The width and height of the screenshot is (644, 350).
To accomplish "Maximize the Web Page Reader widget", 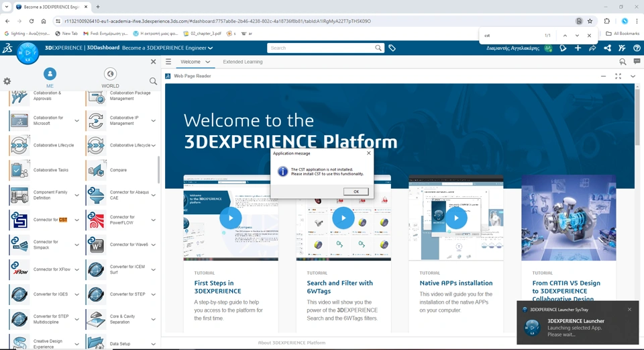I will (618, 76).
